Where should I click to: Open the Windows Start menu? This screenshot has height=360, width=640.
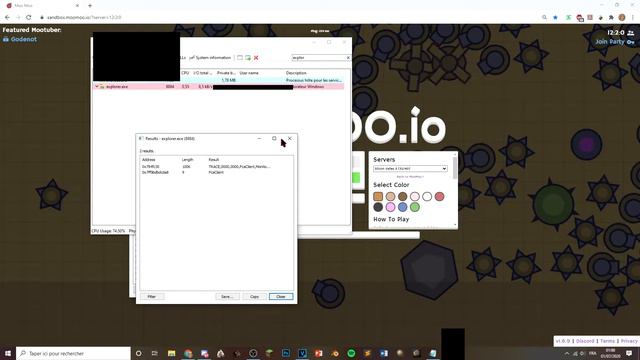(8, 353)
